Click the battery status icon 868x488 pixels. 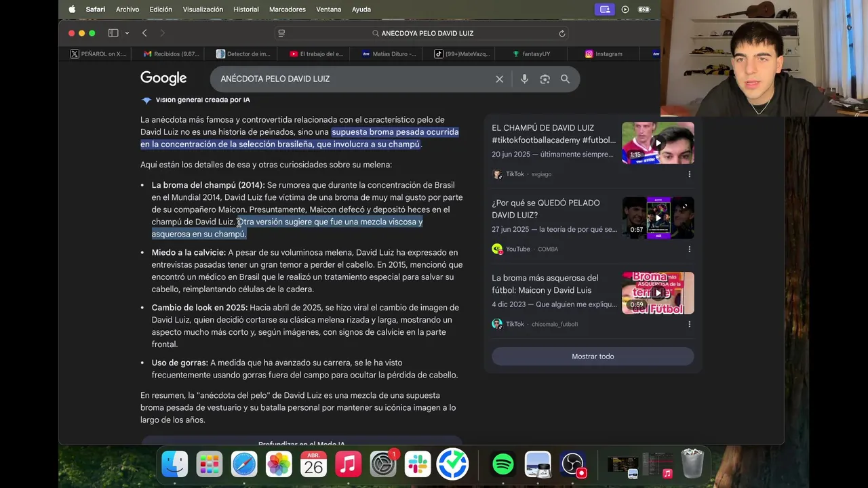click(x=644, y=9)
